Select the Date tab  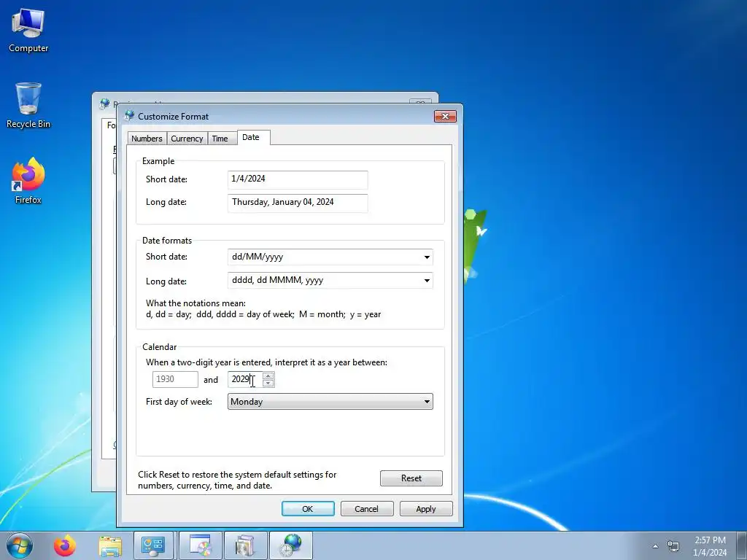click(x=253, y=137)
